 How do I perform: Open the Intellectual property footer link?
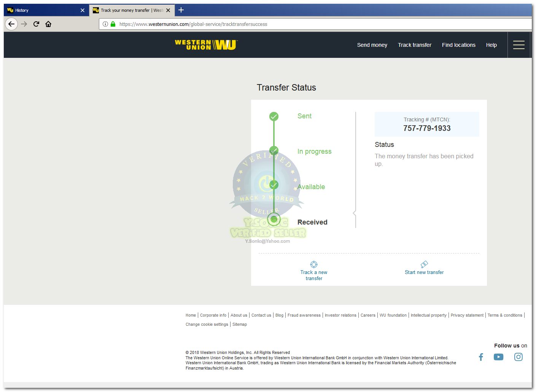[x=429, y=315]
